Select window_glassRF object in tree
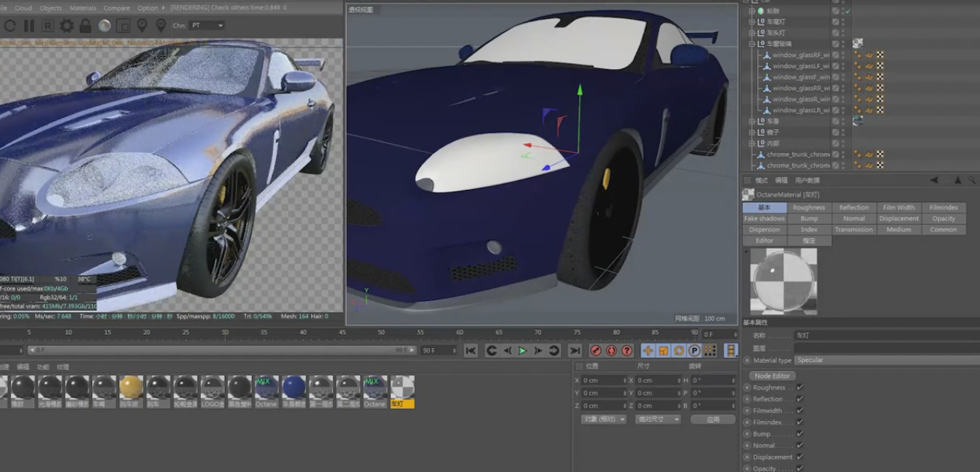980x472 pixels. click(800, 55)
